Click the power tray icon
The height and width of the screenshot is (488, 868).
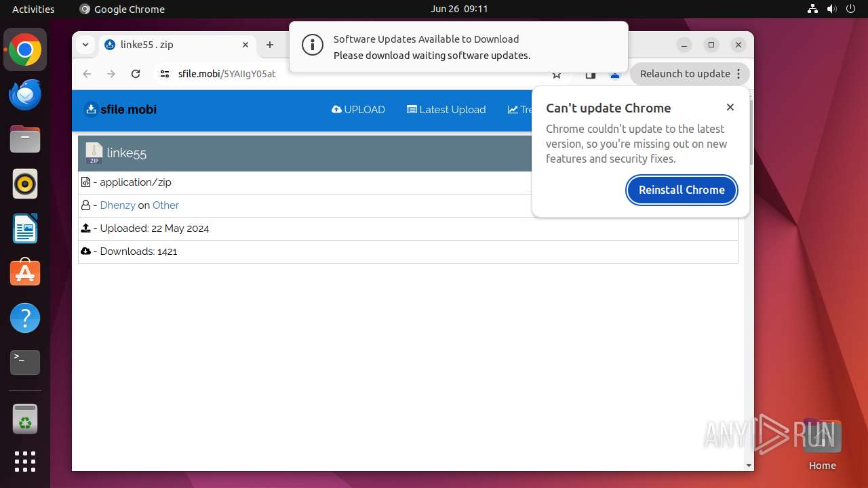point(850,9)
